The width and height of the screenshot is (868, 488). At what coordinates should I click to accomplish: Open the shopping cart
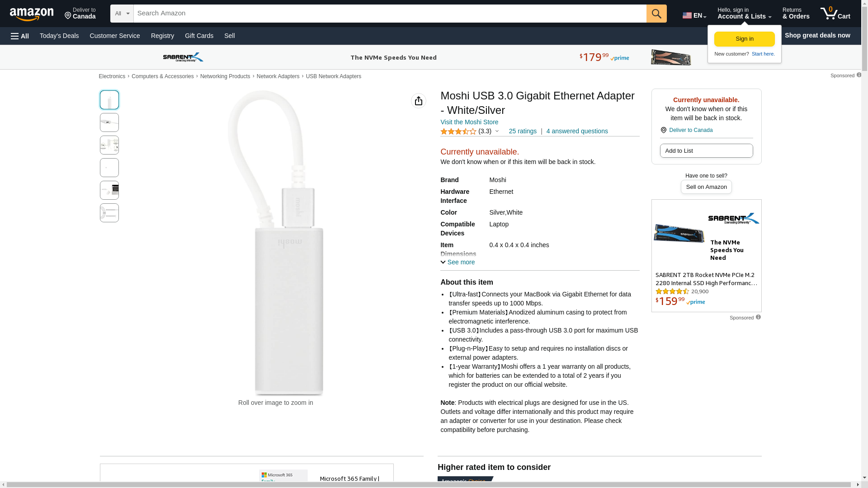(835, 14)
